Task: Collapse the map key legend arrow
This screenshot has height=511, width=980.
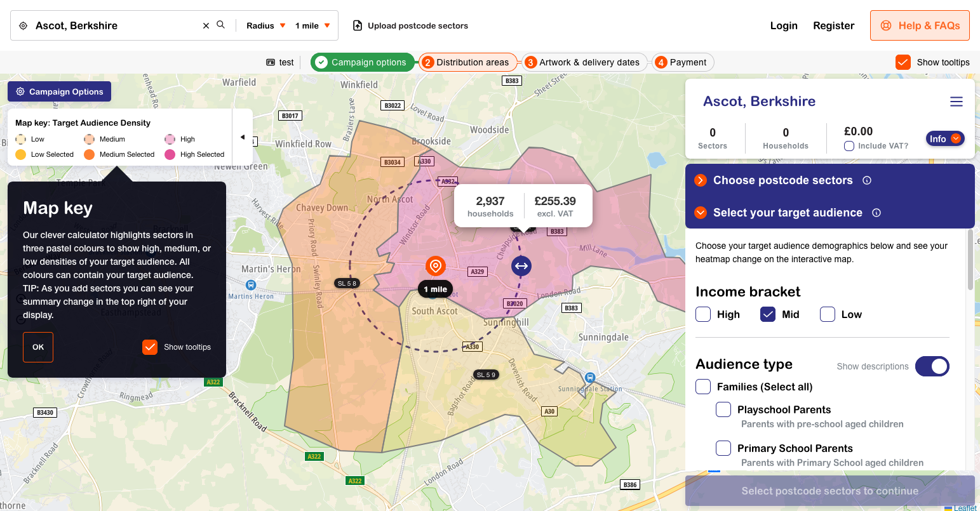Action: (x=242, y=137)
